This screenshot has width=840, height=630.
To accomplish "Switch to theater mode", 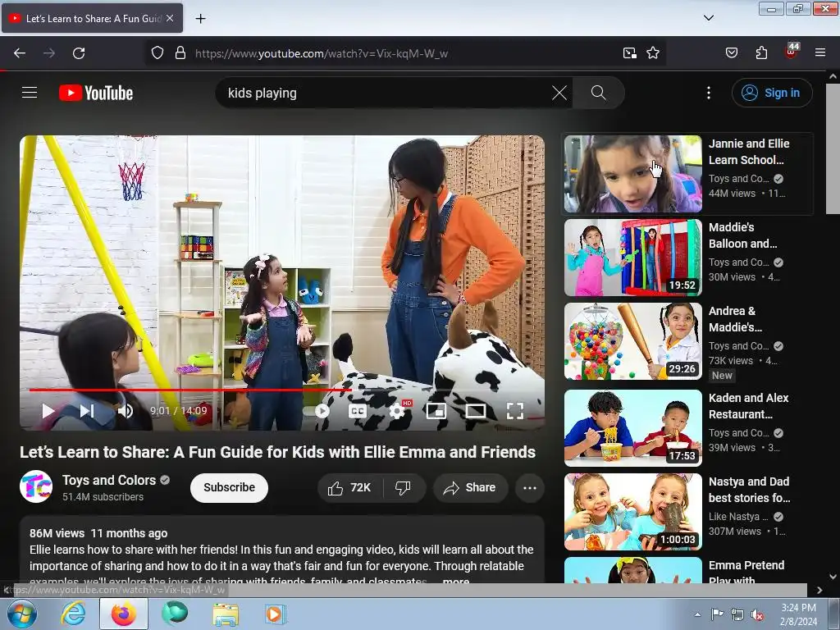I will click(x=475, y=411).
